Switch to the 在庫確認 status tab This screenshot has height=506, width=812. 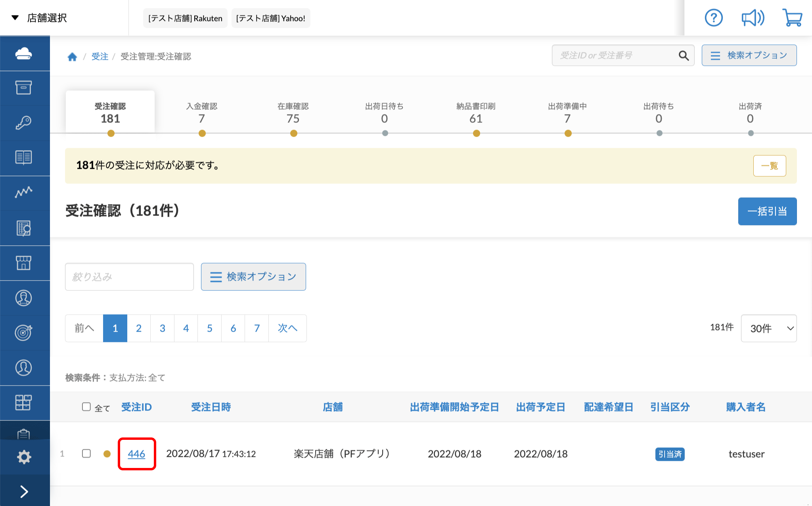click(x=293, y=113)
